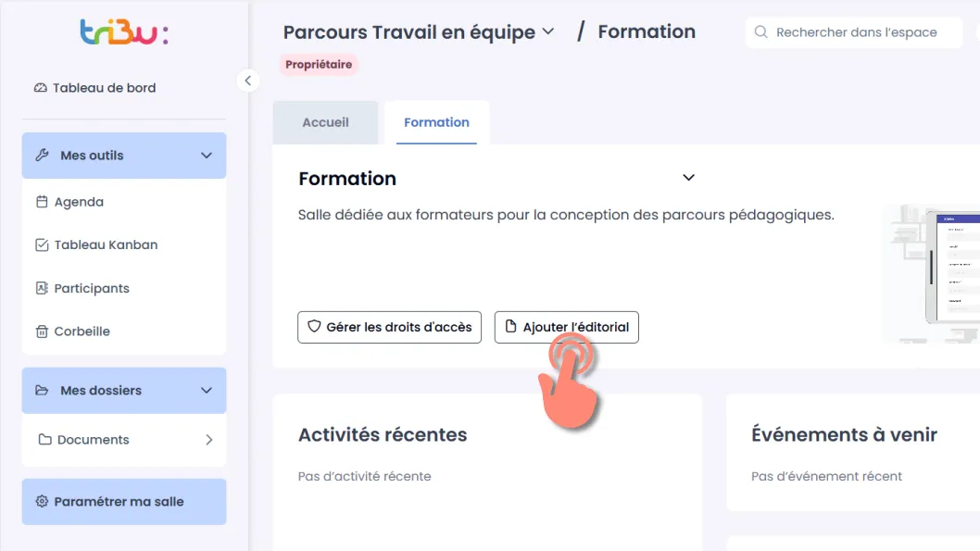
Task: Click the shield icon on access rights button
Action: (x=314, y=326)
